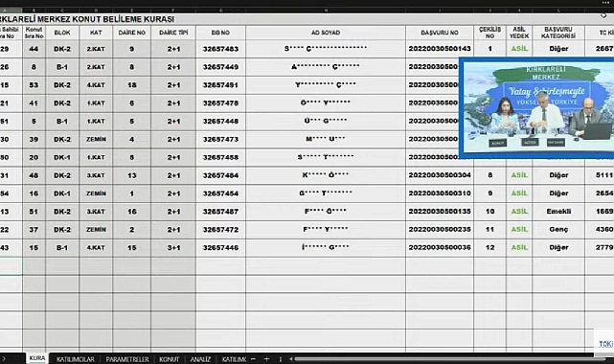Select the DAİRE TİPİ header cell
The width and height of the screenshot is (614, 364).
click(x=173, y=33)
